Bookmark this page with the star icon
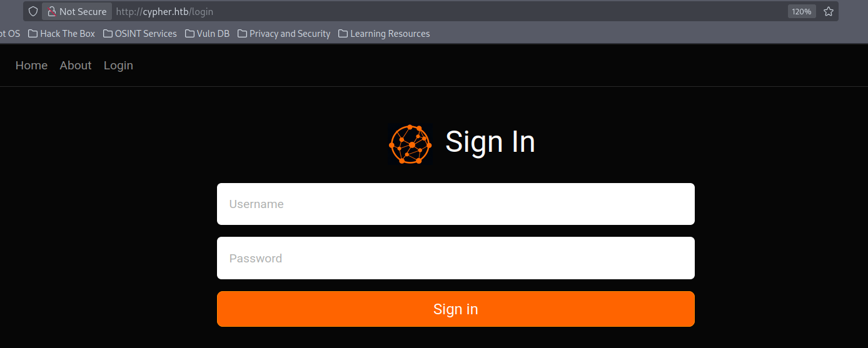The height and width of the screenshot is (348, 868). pos(829,11)
